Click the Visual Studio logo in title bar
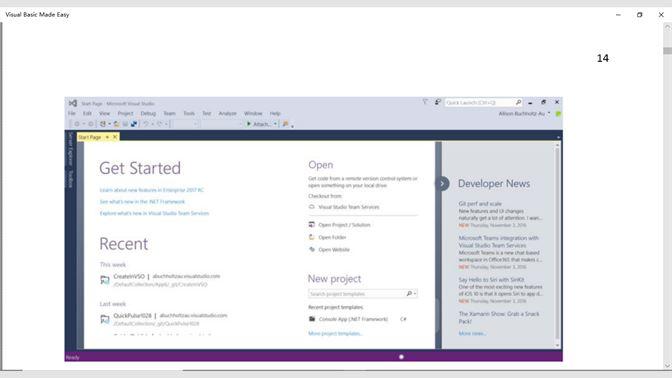Viewport: 672px width, 378px height. (73, 103)
